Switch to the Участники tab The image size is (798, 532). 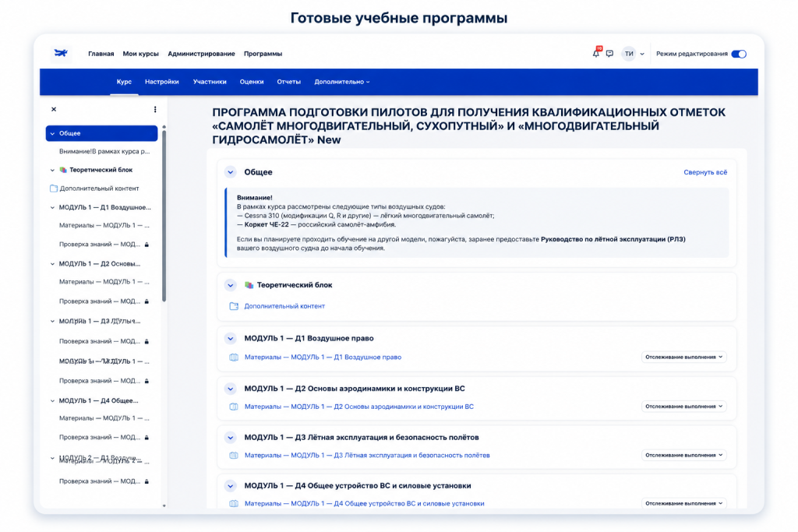tap(210, 81)
